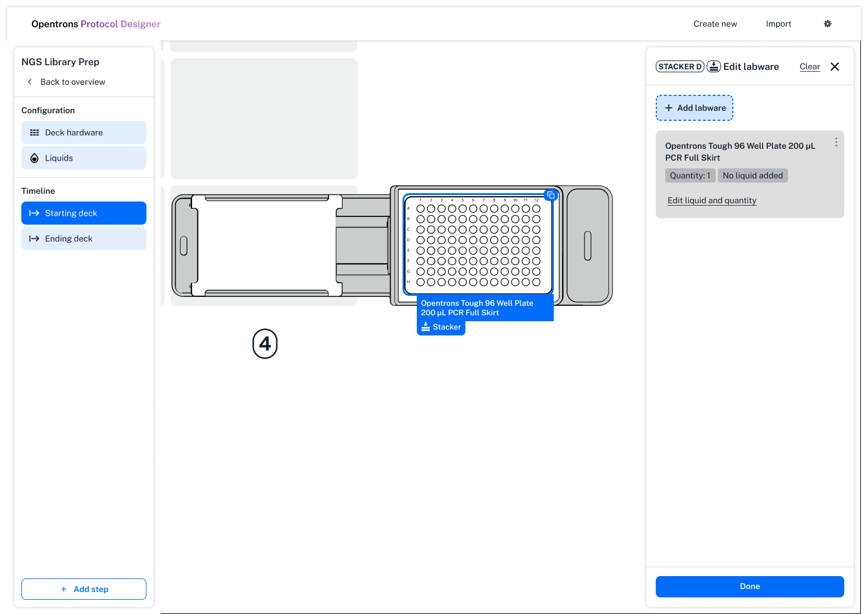The image size is (868, 614).
Task: Click the plus icon in Add labware
Action: (669, 108)
